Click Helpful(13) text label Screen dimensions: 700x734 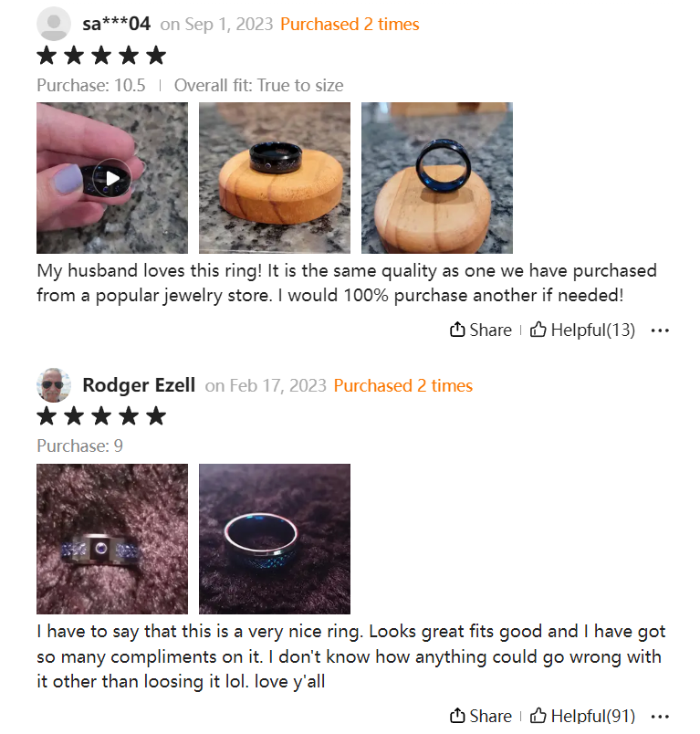point(593,330)
